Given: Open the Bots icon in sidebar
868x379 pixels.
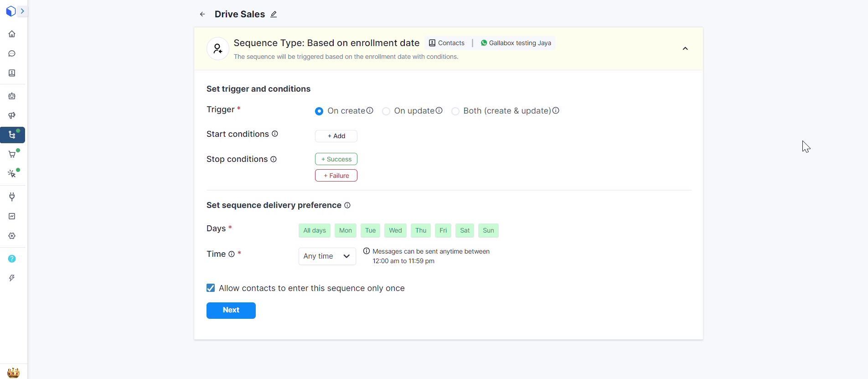Looking at the screenshot, I should (x=12, y=96).
